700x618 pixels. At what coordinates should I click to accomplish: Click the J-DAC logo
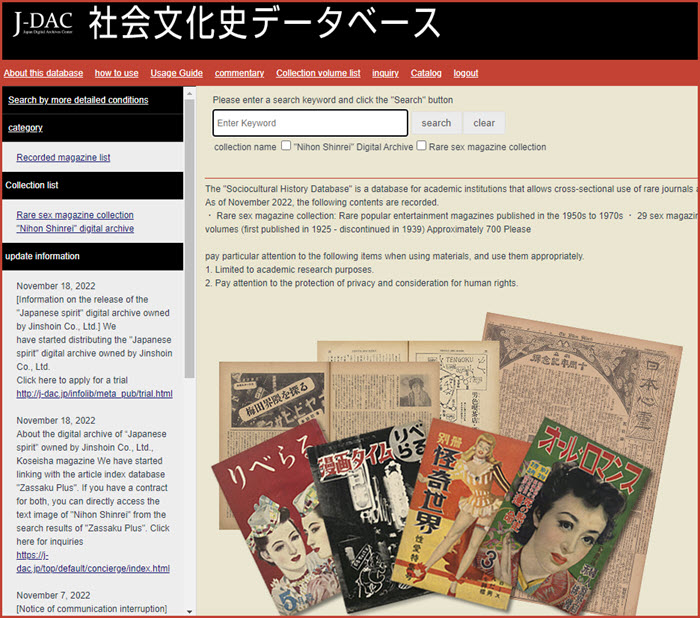tap(43, 23)
